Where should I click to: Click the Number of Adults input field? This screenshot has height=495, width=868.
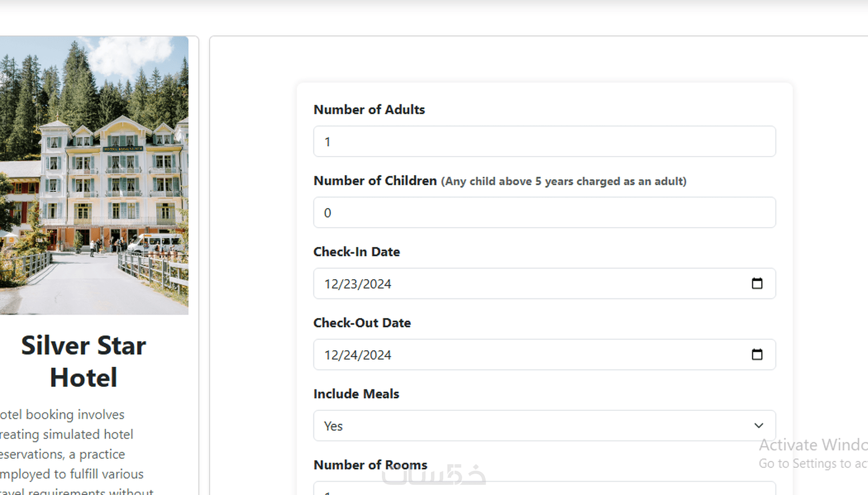544,141
